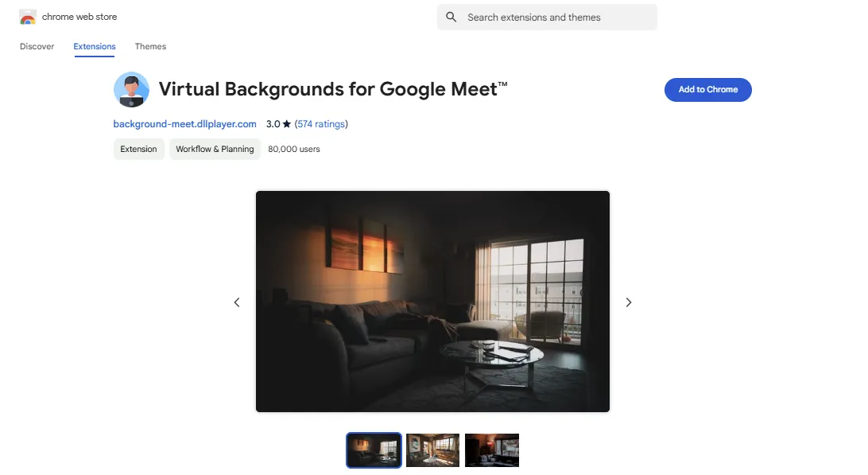The image size is (868, 475).
Task: Click the search magnifier icon
Action: point(451,18)
